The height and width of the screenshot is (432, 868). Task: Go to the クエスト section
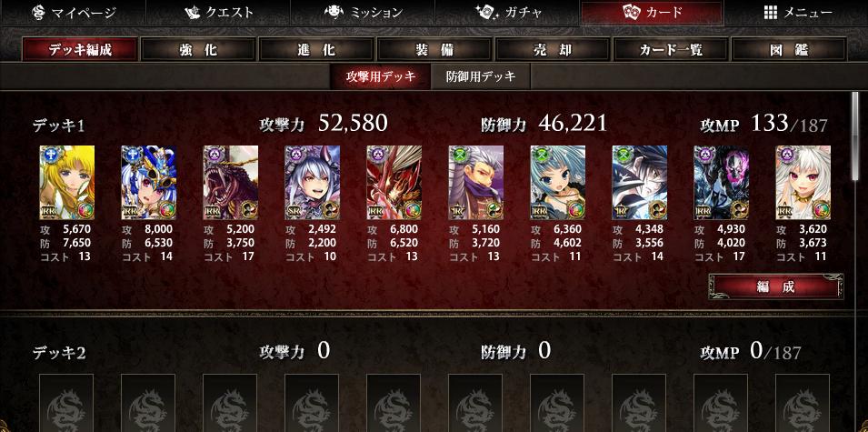tap(217, 12)
